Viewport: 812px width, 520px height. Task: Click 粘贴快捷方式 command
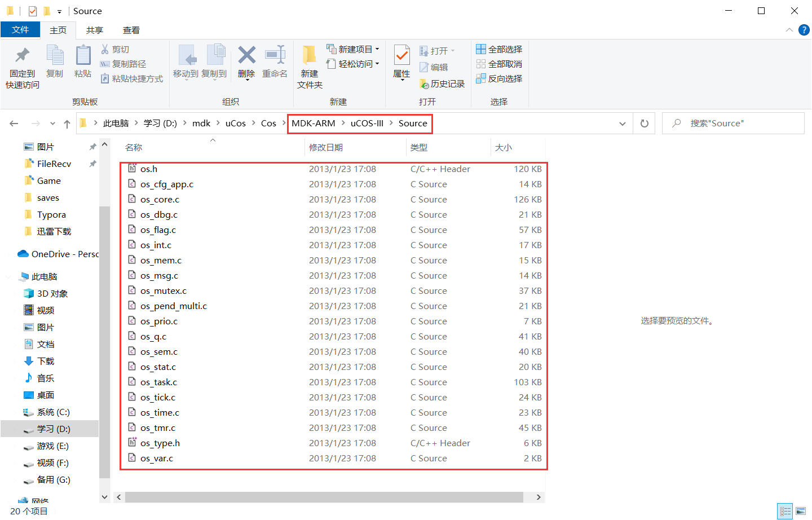[132, 79]
